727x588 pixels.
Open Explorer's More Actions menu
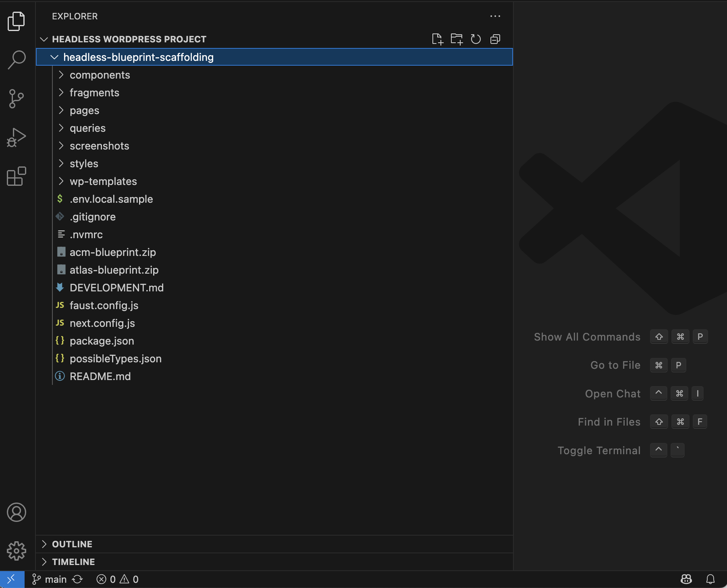(495, 16)
